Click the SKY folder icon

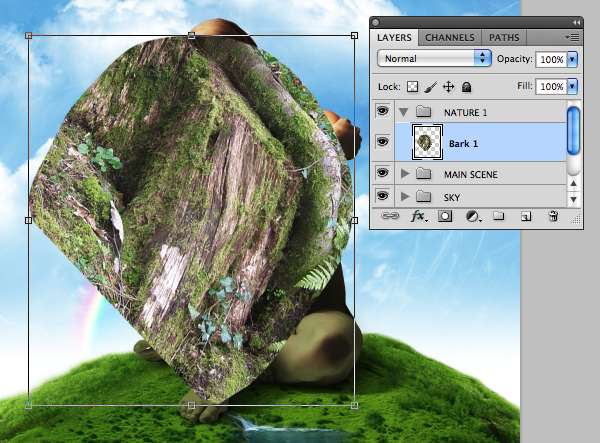(423, 197)
